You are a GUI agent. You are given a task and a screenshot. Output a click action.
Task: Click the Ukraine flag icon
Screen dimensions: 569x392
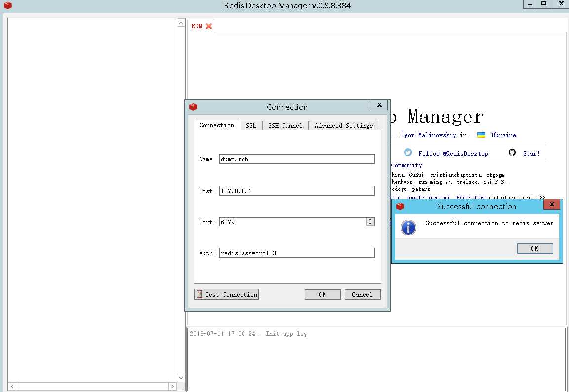coord(481,135)
